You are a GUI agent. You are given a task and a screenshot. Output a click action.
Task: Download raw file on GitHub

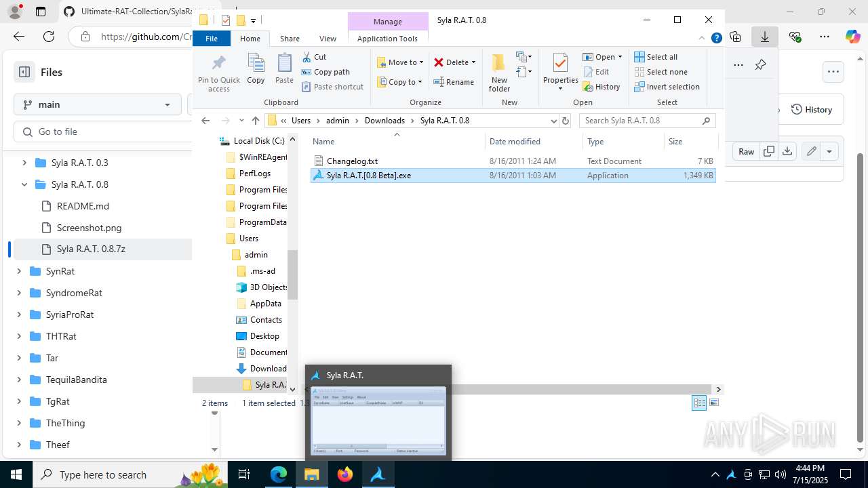[x=787, y=151]
